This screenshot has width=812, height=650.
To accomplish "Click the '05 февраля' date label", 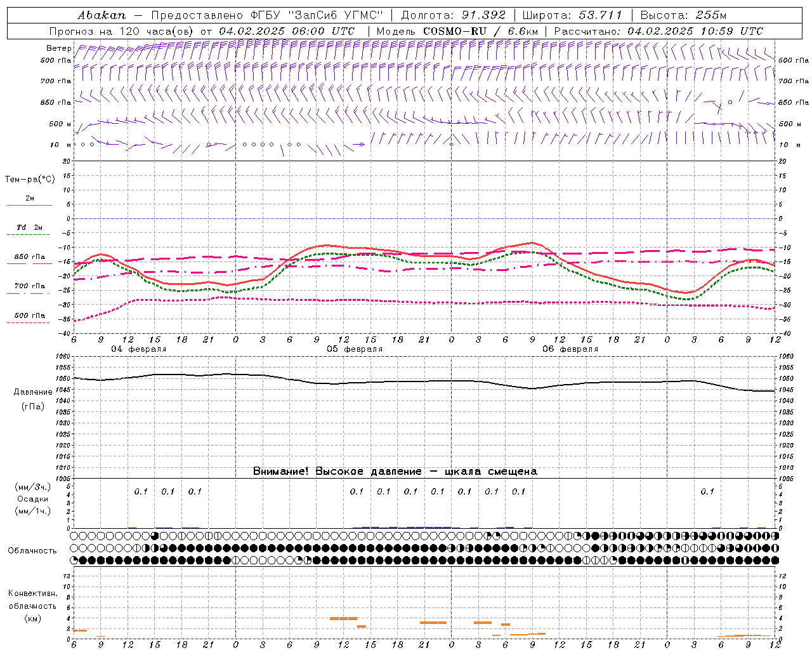I will point(355,349).
